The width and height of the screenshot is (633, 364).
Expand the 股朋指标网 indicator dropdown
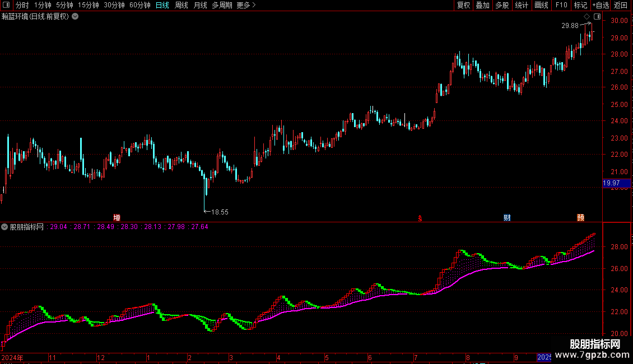click(x=4, y=227)
